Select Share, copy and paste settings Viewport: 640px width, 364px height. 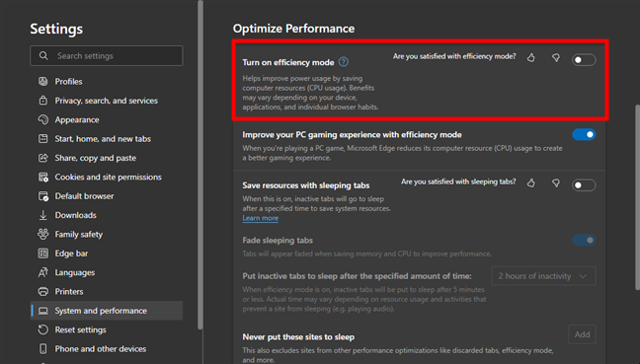[x=106, y=158]
